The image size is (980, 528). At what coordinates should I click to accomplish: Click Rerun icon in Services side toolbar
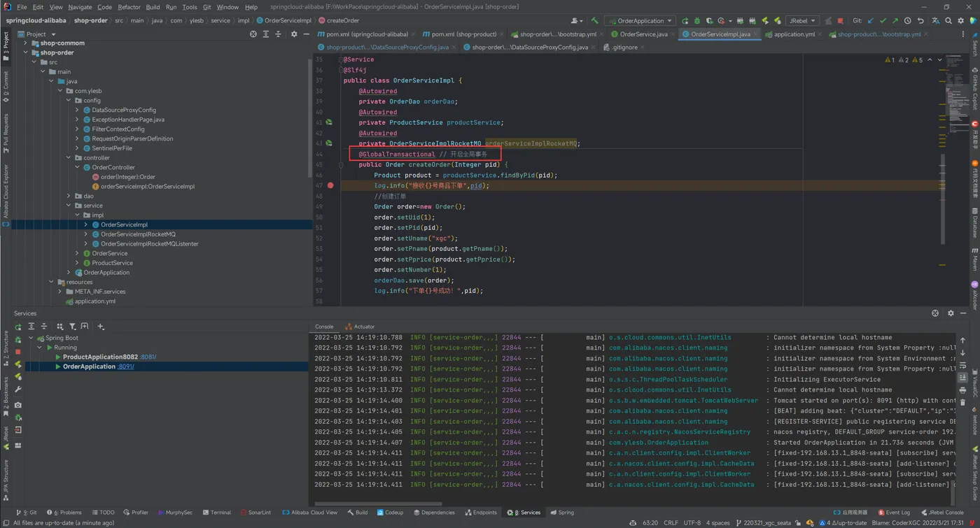pos(18,327)
